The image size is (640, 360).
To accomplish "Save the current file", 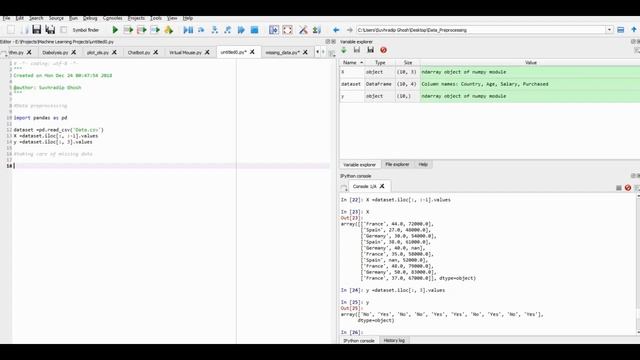I will pos(37,29).
